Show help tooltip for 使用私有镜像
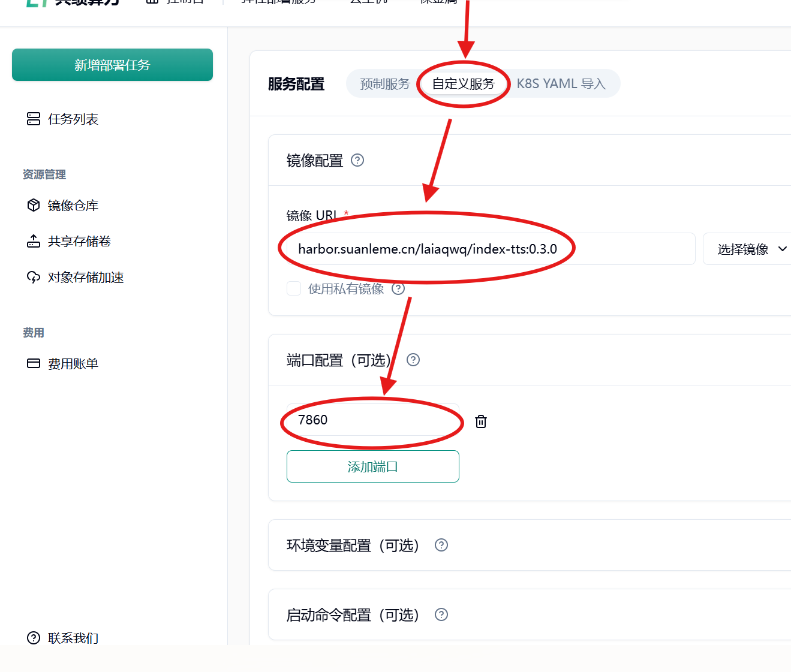 (398, 288)
